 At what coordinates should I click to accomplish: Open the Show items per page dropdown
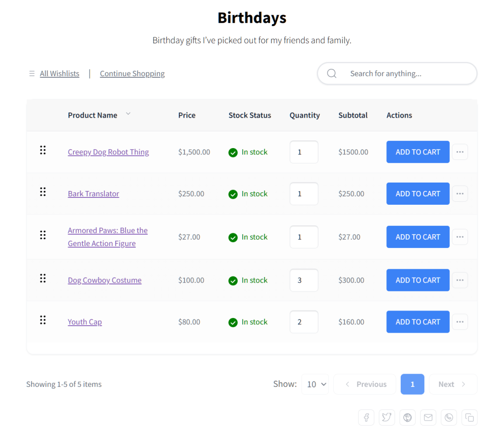coord(315,384)
